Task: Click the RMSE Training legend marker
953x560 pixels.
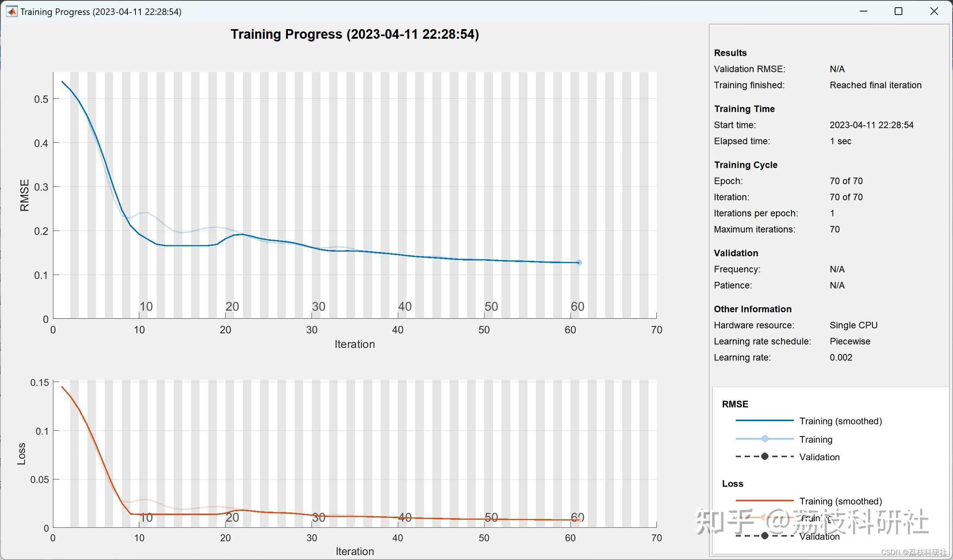Action: click(765, 439)
